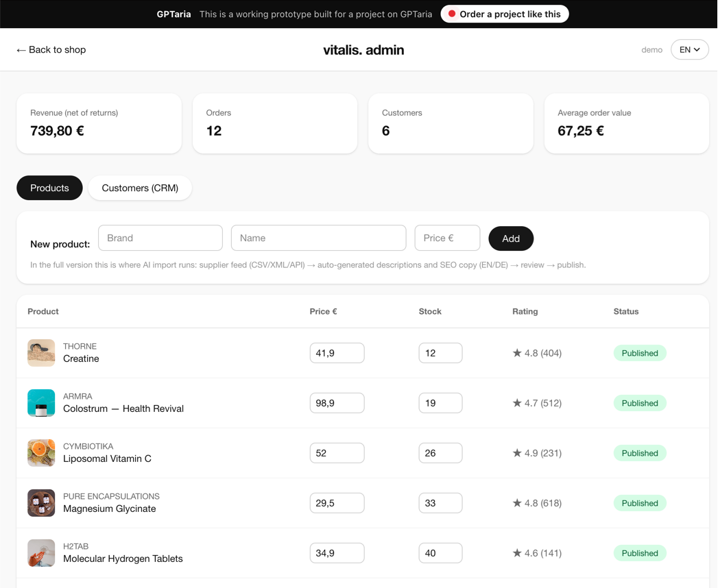Focus the new product Name field
Viewport: 718px width, 588px height.
pyautogui.click(x=318, y=238)
